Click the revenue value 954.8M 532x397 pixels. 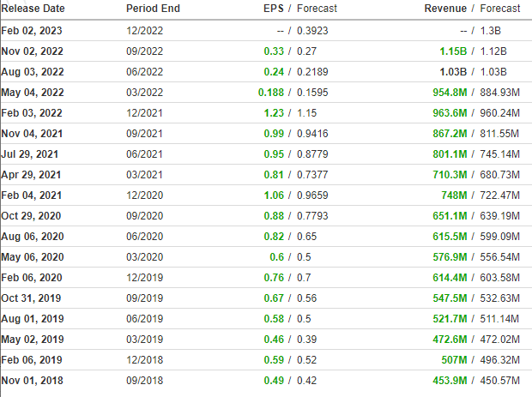tap(450, 93)
